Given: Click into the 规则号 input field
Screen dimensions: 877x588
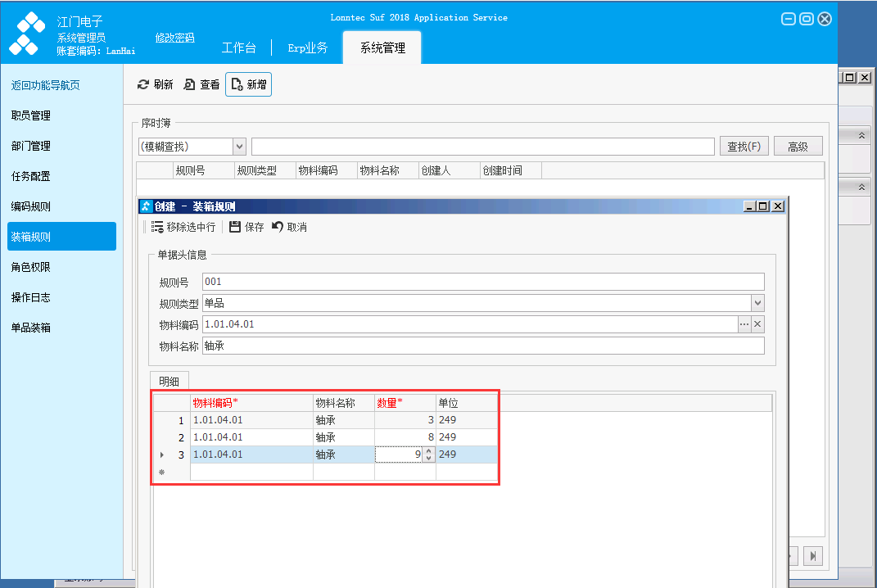Looking at the screenshot, I should click(483, 282).
